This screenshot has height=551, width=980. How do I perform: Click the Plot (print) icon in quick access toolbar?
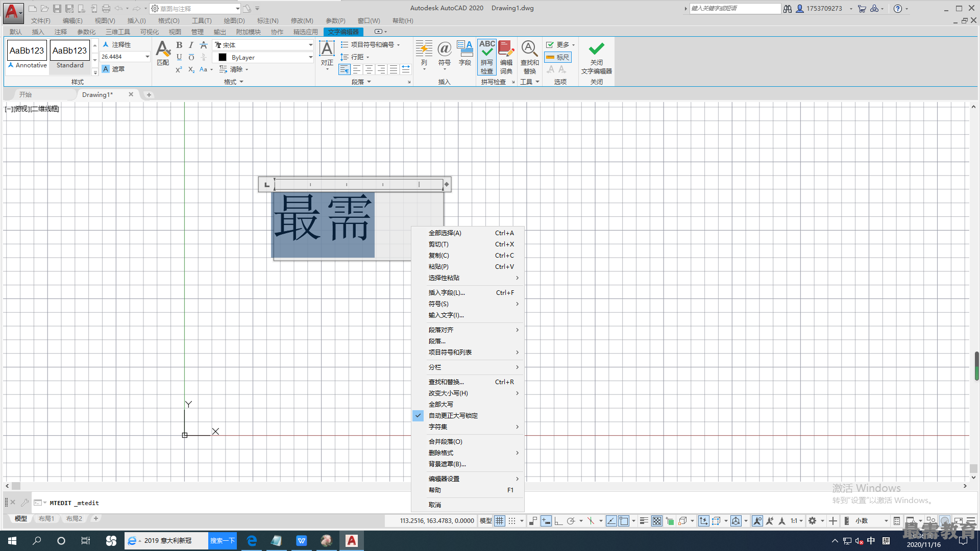click(x=106, y=9)
